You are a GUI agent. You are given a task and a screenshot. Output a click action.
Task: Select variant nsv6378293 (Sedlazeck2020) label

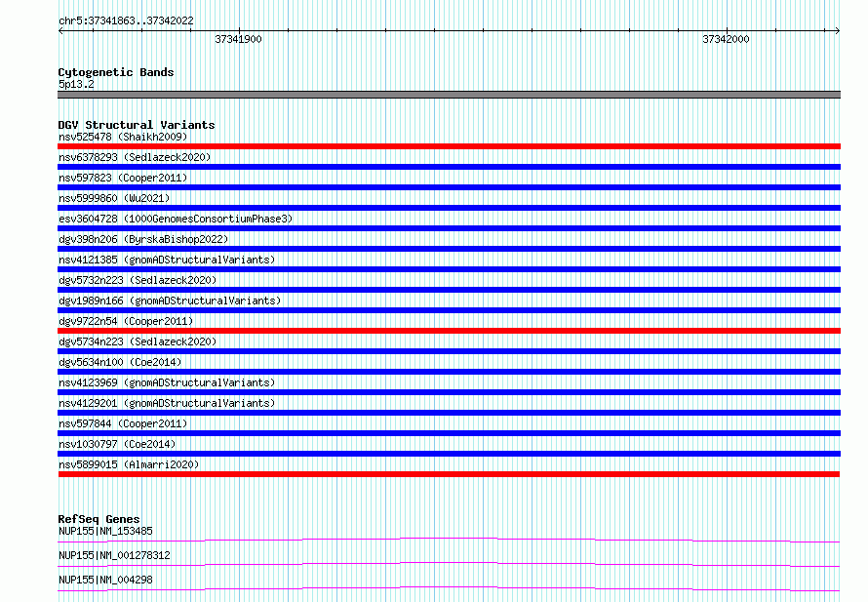point(135,157)
